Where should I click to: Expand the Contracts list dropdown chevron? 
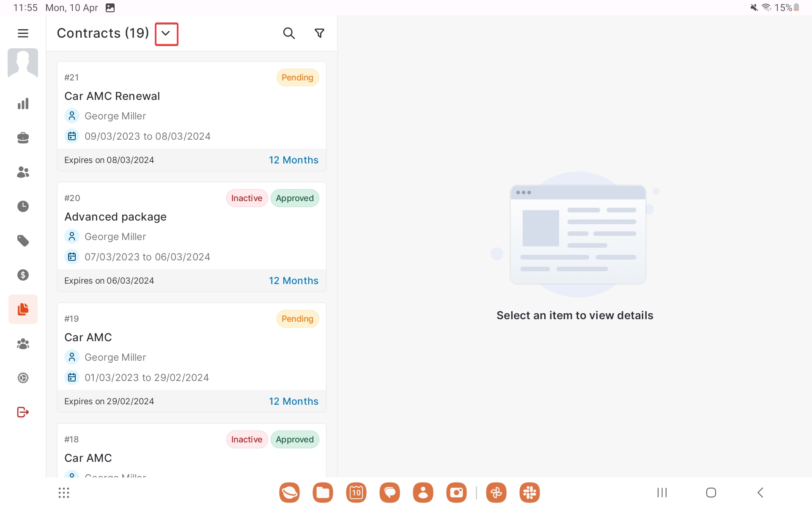pos(166,34)
